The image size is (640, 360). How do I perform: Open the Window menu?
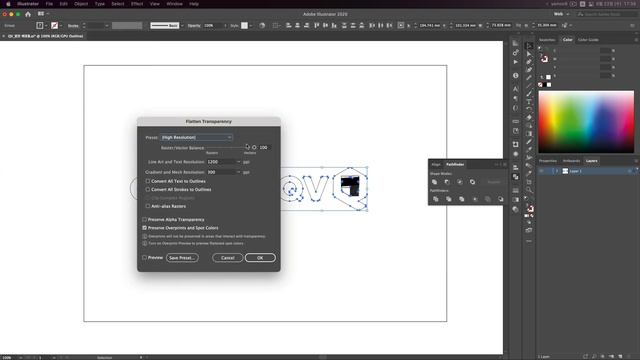[x=174, y=4]
